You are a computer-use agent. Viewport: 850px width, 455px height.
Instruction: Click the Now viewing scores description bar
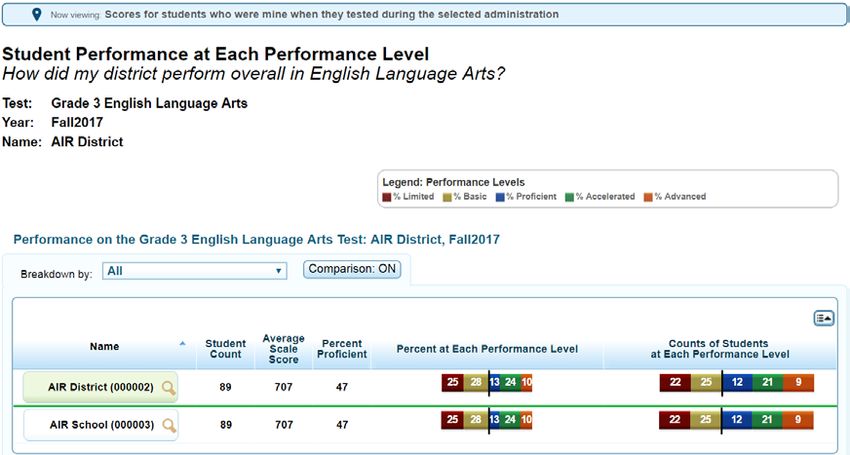[424, 15]
